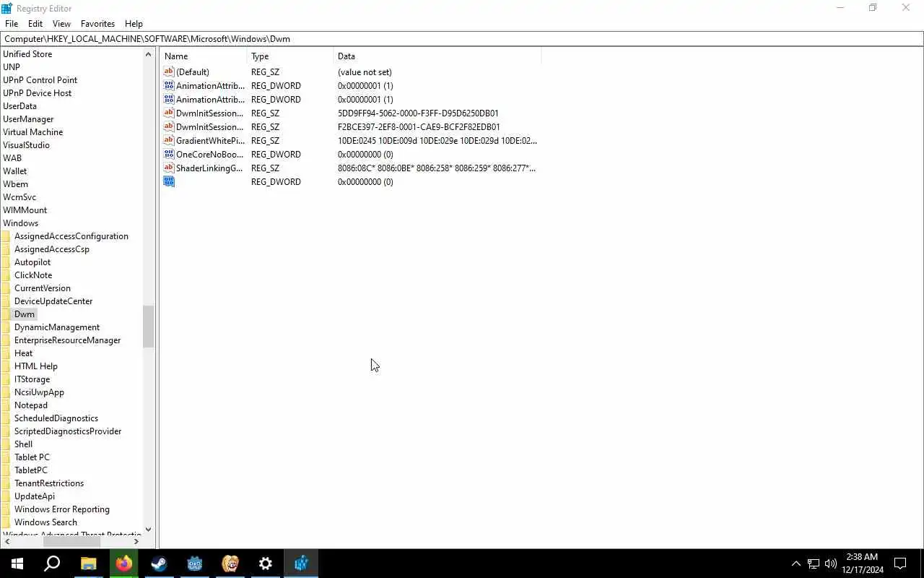Select the Virtual Machine key
The image size is (924, 578).
point(32,131)
